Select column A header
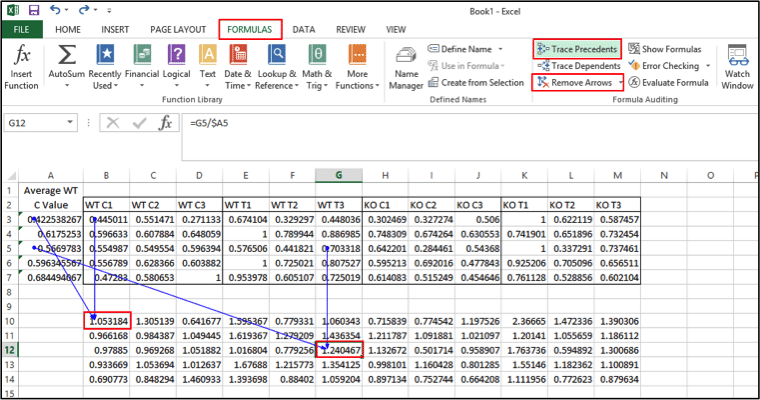The height and width of the screenshot is (400, 760). click(x=50, y=176)
